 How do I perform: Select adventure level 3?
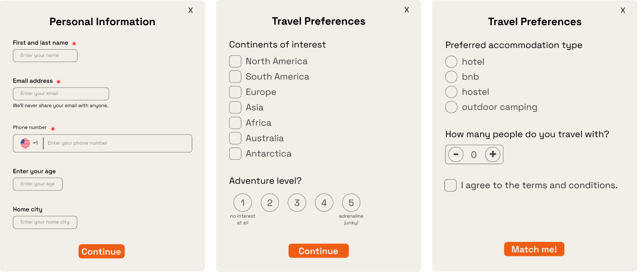297,203
